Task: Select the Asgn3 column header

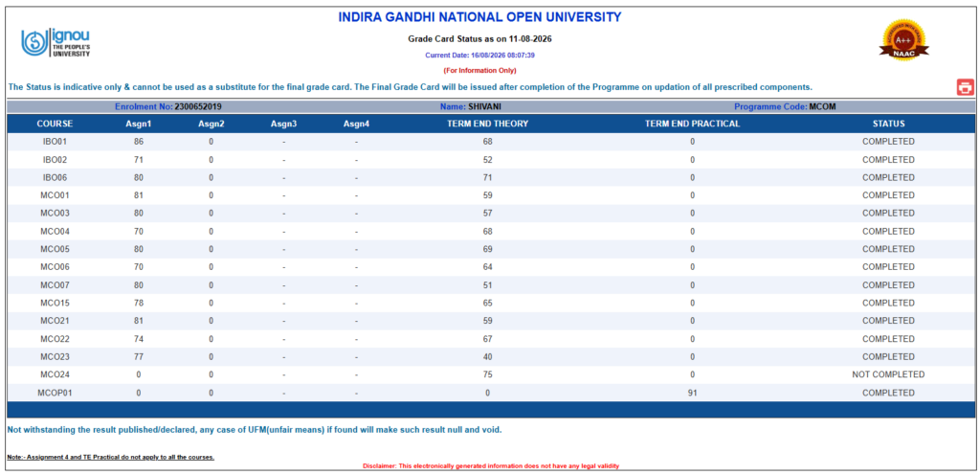Action: [x=283, y=124]
